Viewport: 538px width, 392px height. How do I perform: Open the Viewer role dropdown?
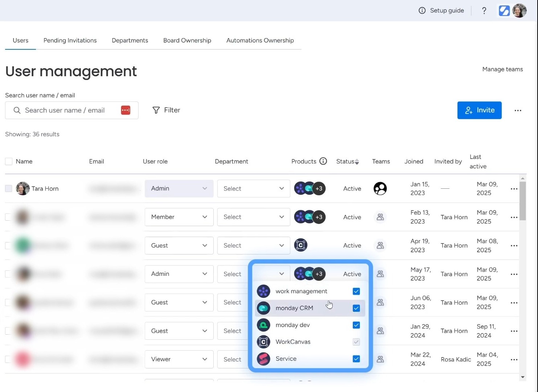179,359
